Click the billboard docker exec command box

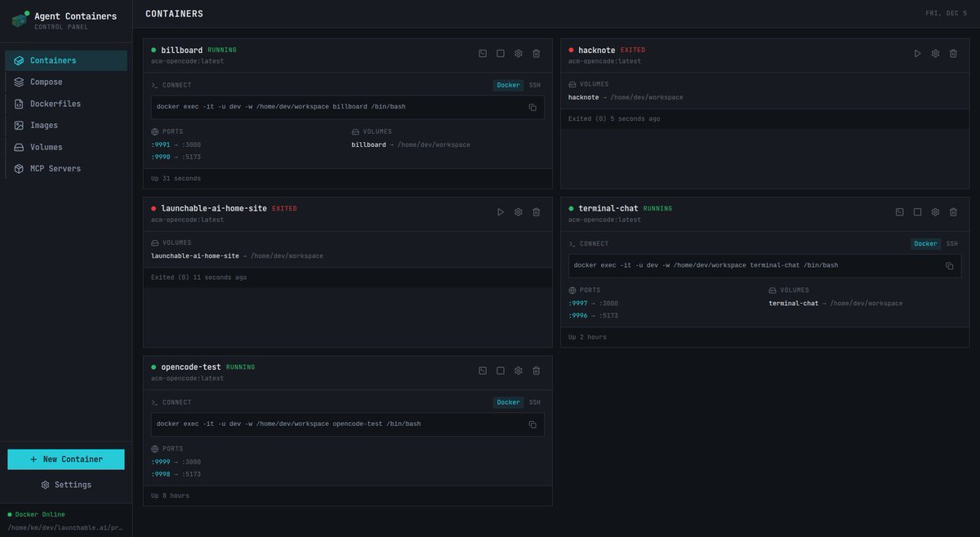pyautogui.click(x=348, y=107)
